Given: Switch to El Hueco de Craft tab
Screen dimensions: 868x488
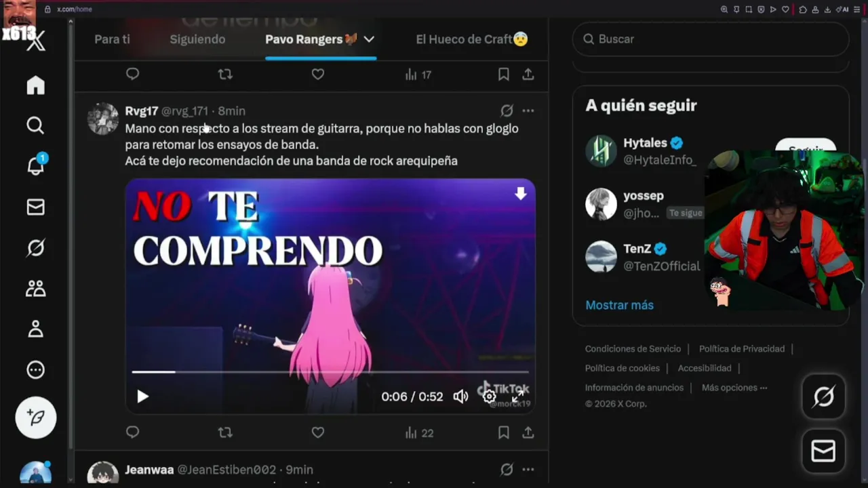Looking at the screenshot, I should pyautogui.click(x=472, y=39).
